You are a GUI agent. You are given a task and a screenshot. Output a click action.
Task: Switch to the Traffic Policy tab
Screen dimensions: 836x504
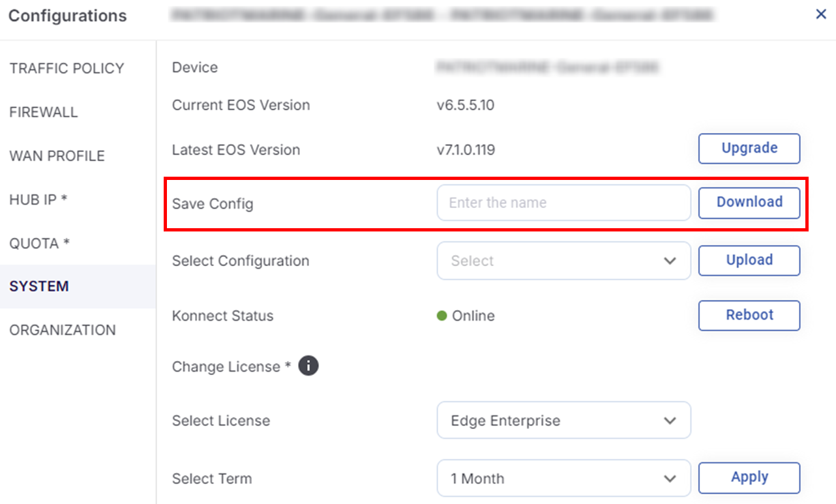coord(67,68)
